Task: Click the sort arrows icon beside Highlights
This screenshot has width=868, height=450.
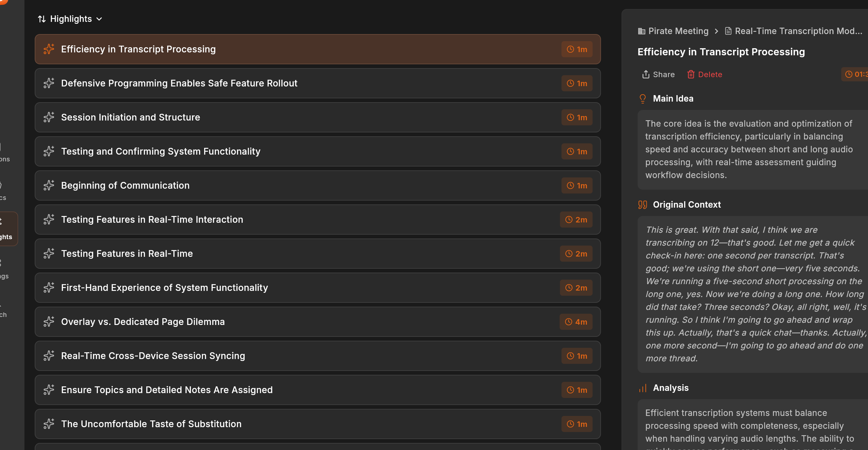Action: pyautogui.click(x=41, y=19)
